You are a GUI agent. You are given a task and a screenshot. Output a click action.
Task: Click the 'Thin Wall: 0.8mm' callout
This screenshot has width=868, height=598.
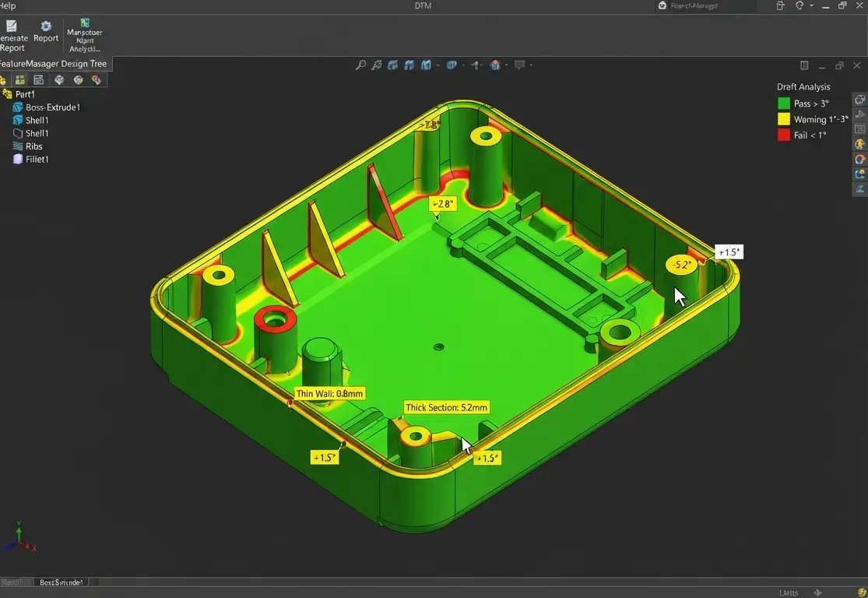(329, 394)
